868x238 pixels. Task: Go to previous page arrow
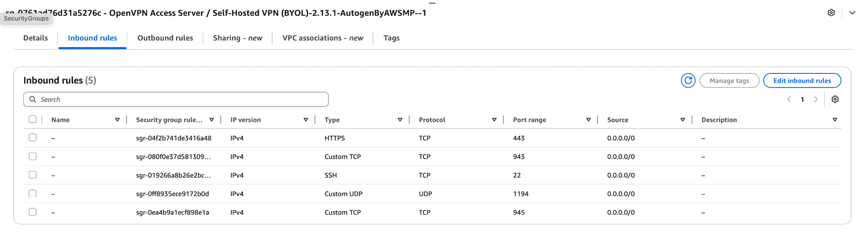tap(789, 99)
